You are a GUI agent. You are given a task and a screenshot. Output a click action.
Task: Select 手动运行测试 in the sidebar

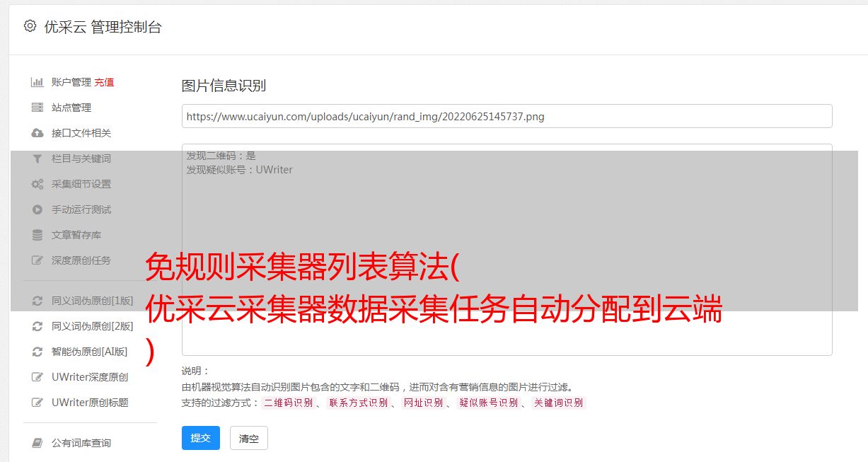coord(81,209)
